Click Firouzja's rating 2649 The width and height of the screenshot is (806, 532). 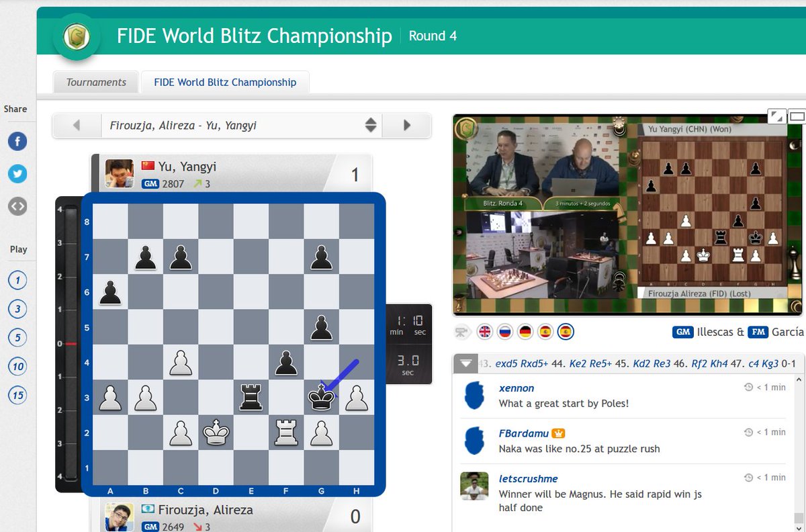(173, 527)
